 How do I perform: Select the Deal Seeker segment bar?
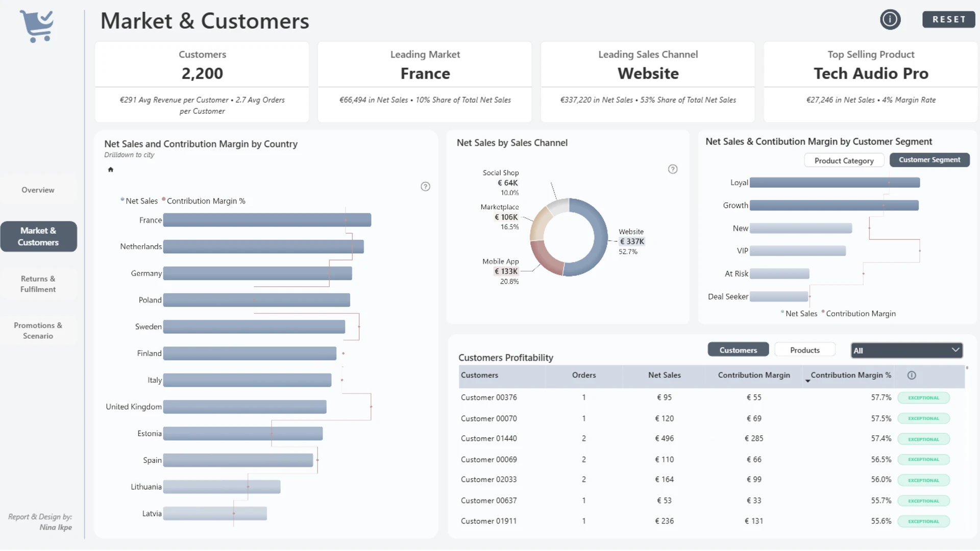(779, 296)
